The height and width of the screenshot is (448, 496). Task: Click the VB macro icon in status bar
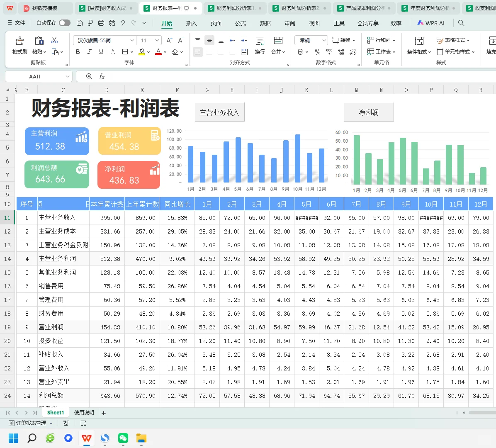(66, 423)
